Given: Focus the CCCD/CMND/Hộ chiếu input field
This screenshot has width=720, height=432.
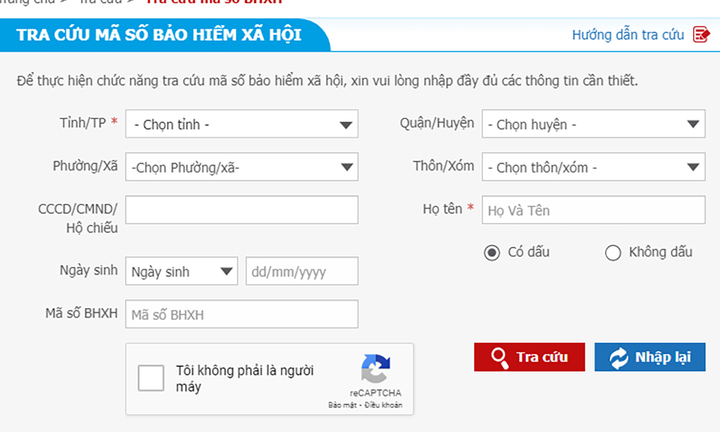Looking at the screenshot, I should [242, 210].
